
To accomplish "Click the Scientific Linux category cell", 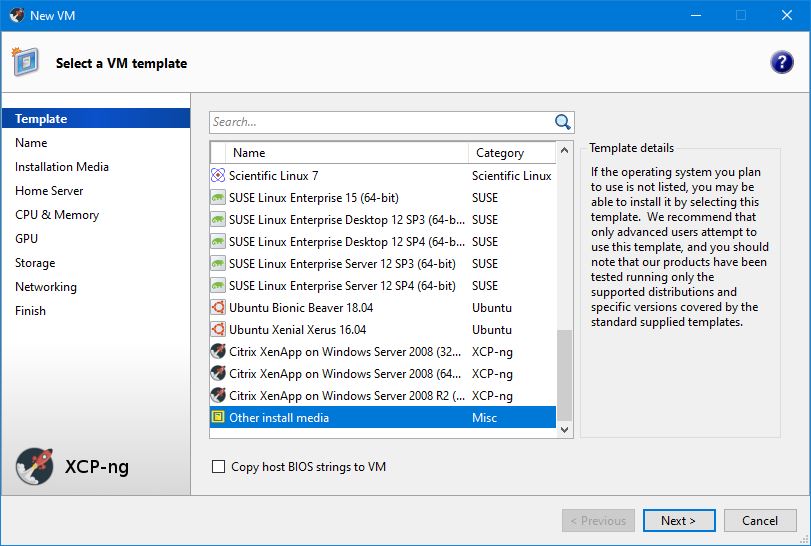I will tap(512, 176).
